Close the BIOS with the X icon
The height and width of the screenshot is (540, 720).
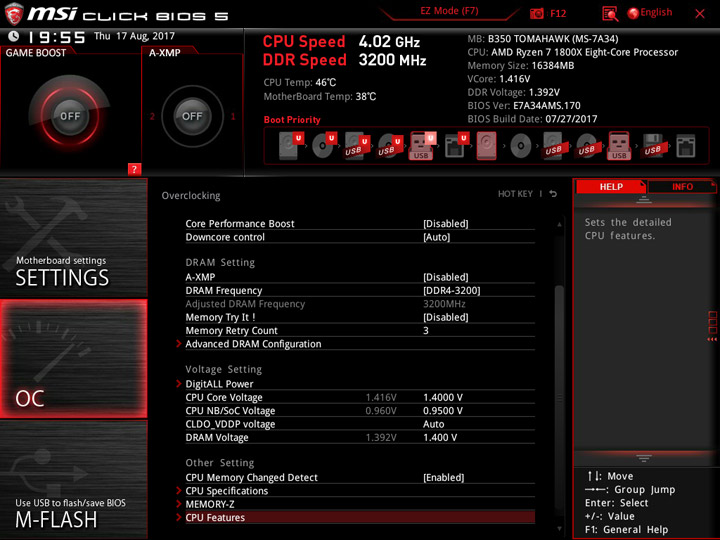(x=700, y=14)
